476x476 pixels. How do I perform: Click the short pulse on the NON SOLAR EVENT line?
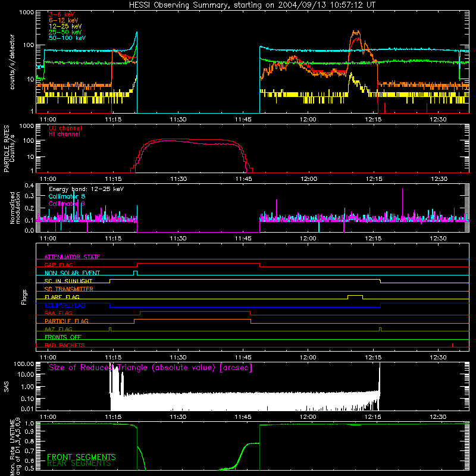coord(136,271)
